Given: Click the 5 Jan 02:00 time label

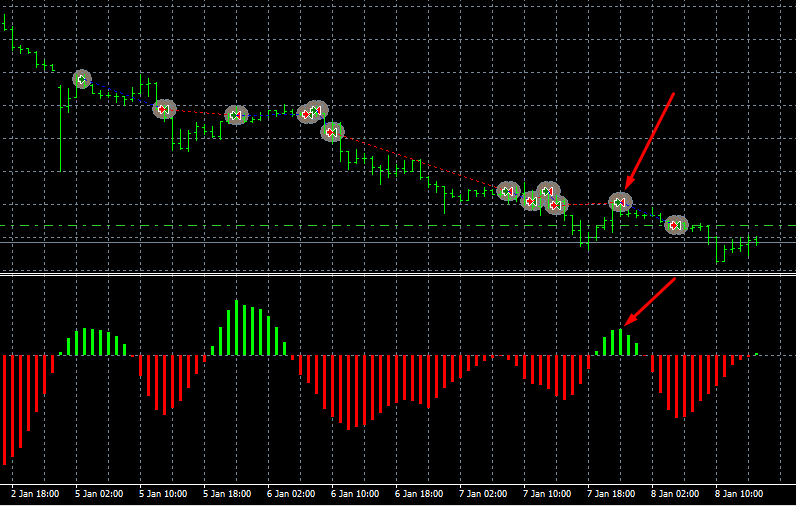Looking at the screenshot, I should coord(99,494).
